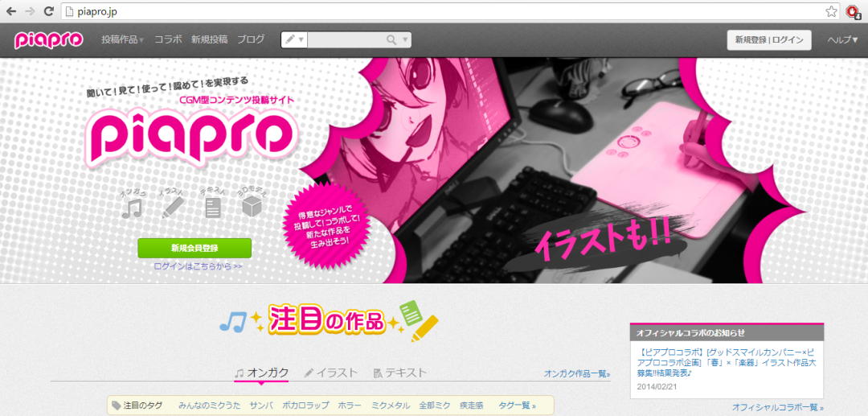Click the 新規登録 | ログイン button
The height and width of the screenshot is (416, 868).
pos(769,40)
